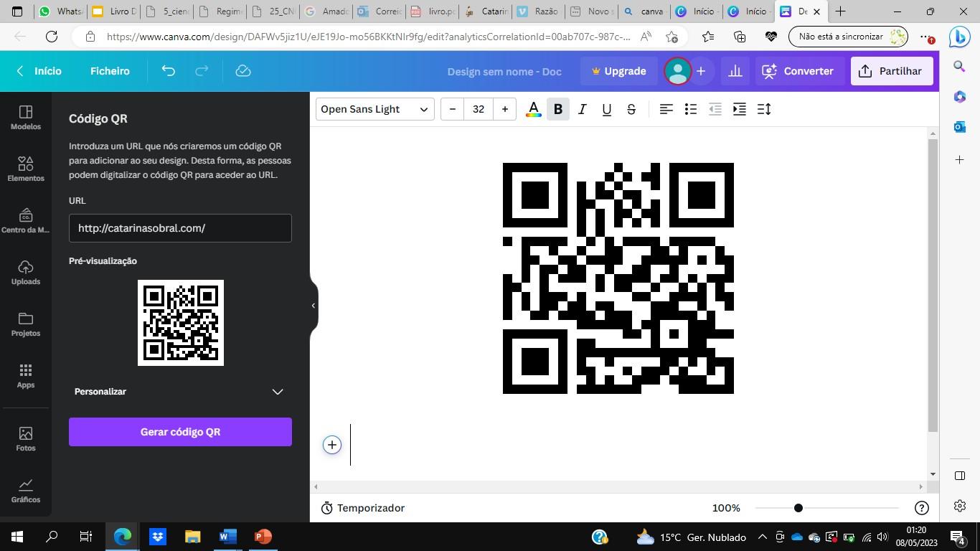
Task: Open the help question mark button
Action: [x=922, y=508]
